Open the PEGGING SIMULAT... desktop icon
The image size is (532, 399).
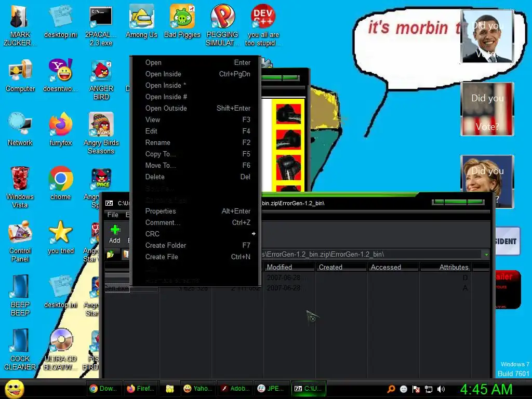pyautogui.click(x=222, y=25)
